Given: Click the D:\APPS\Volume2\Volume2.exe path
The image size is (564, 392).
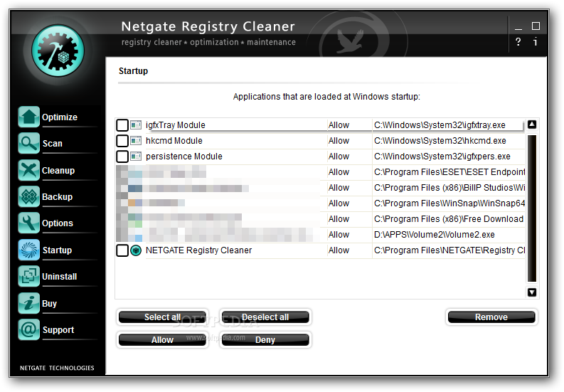Looking at the screenshot, I should (x=434, y=235).
